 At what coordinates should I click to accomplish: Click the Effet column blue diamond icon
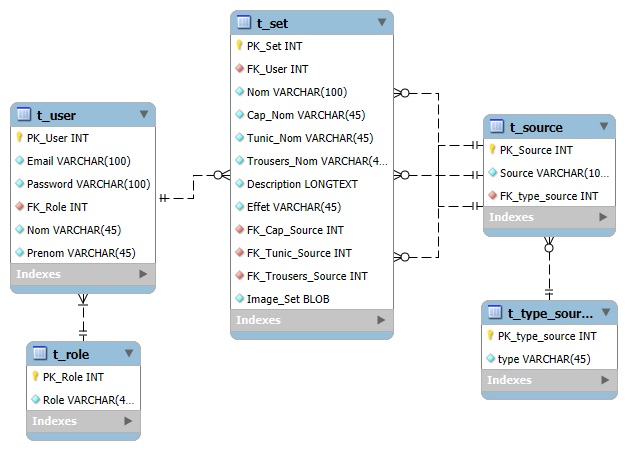point(240,206)
